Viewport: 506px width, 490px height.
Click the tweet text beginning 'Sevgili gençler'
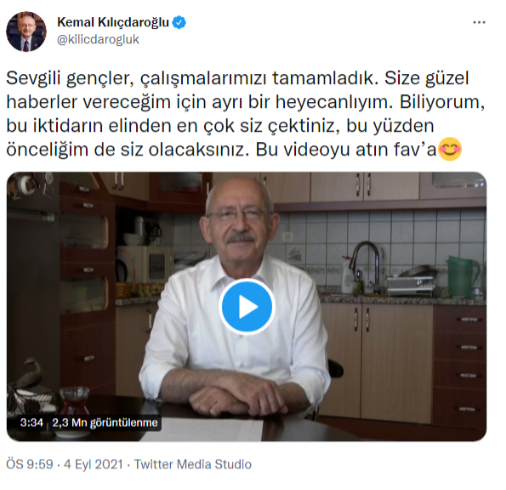click(245, 114)
